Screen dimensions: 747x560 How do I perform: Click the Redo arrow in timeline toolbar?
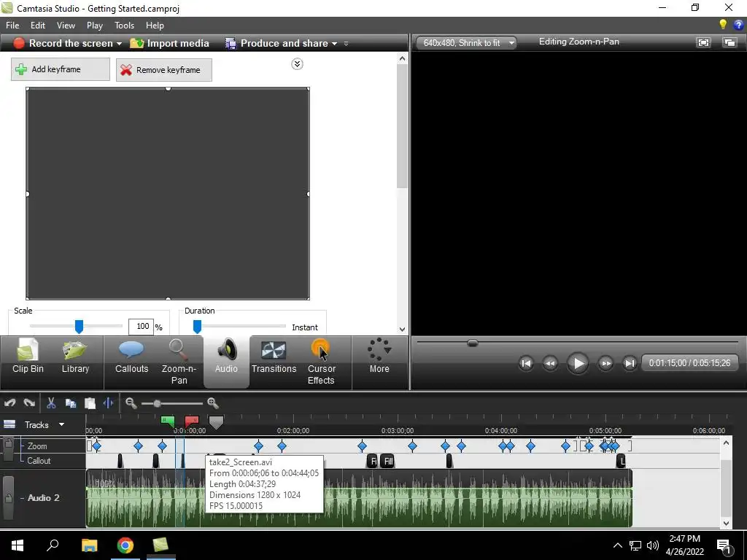pyautogui.click(x=29, y=403)
